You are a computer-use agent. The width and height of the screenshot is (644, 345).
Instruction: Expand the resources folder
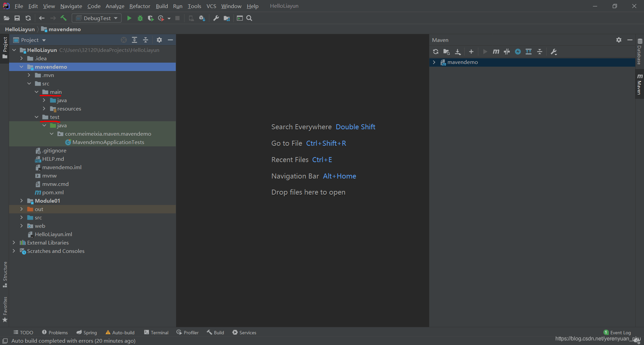[x=44, y=109]
